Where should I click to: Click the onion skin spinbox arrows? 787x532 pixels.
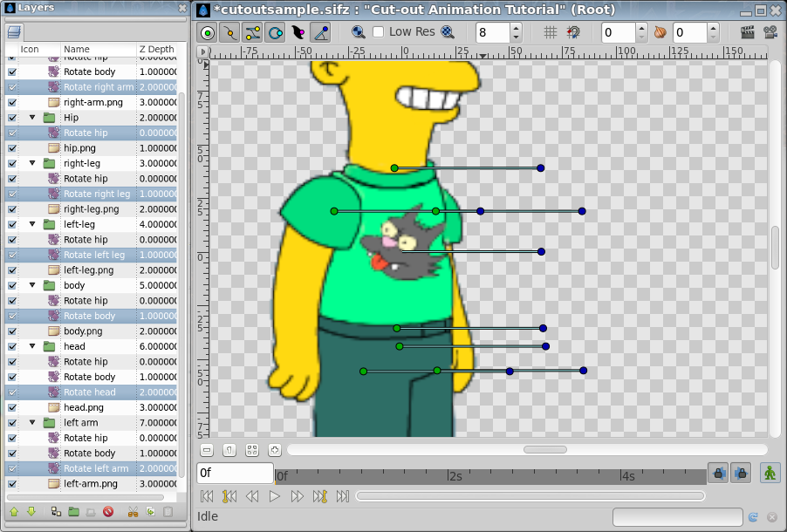click(713, 32)
